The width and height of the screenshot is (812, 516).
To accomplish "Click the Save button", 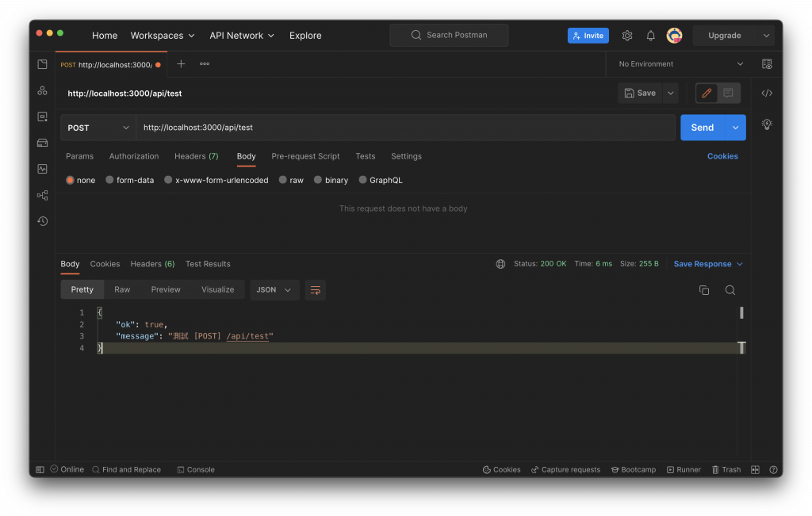I will tap(640, 94).
